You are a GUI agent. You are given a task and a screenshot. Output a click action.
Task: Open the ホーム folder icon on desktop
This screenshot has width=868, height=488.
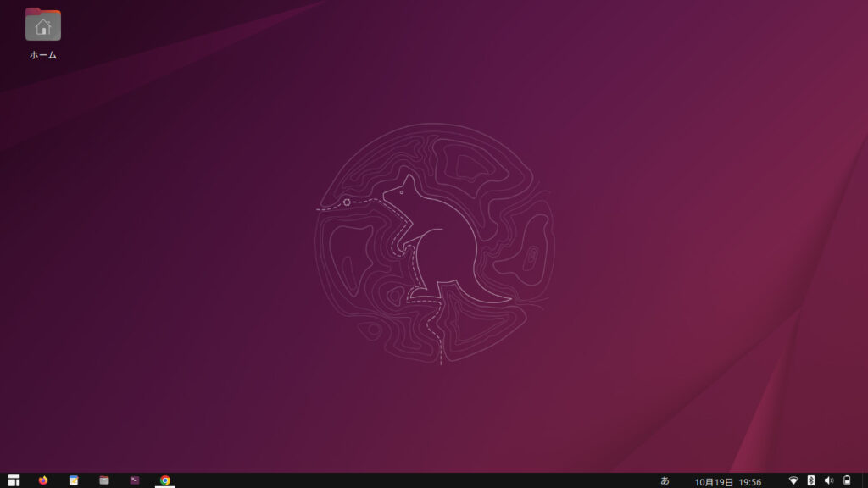pyautogui.click(x=43, y=25)
